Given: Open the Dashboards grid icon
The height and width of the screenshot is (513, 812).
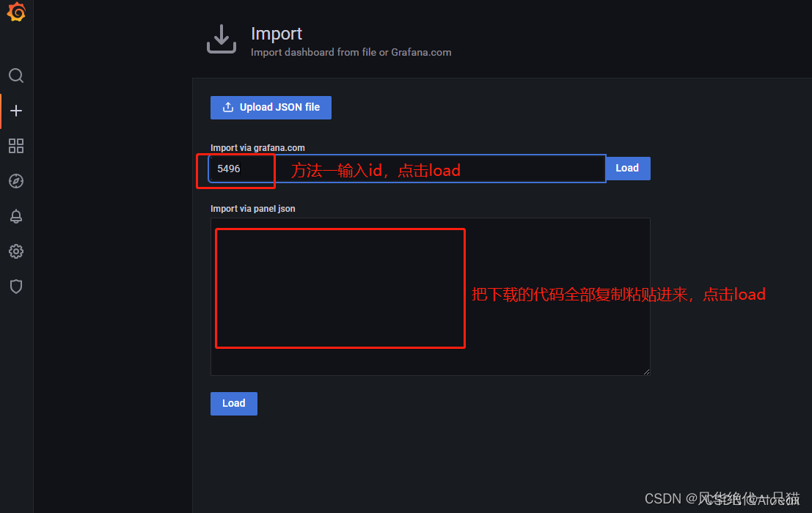Looking at the screenshot, I should (16, 146).
